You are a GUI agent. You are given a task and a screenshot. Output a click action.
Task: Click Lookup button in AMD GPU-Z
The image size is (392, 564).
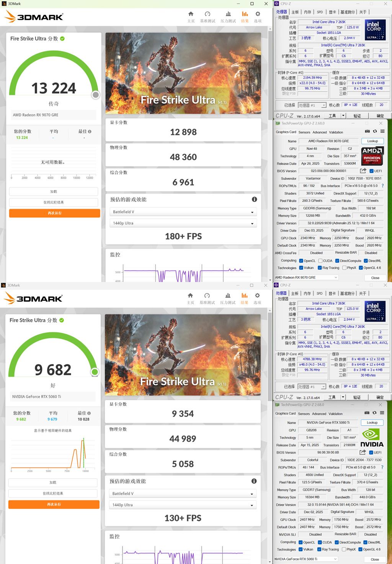(x=372, y=141)
